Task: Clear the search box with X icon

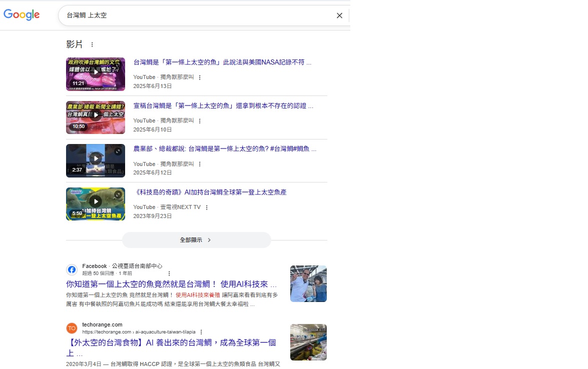Action: point(339,15)
